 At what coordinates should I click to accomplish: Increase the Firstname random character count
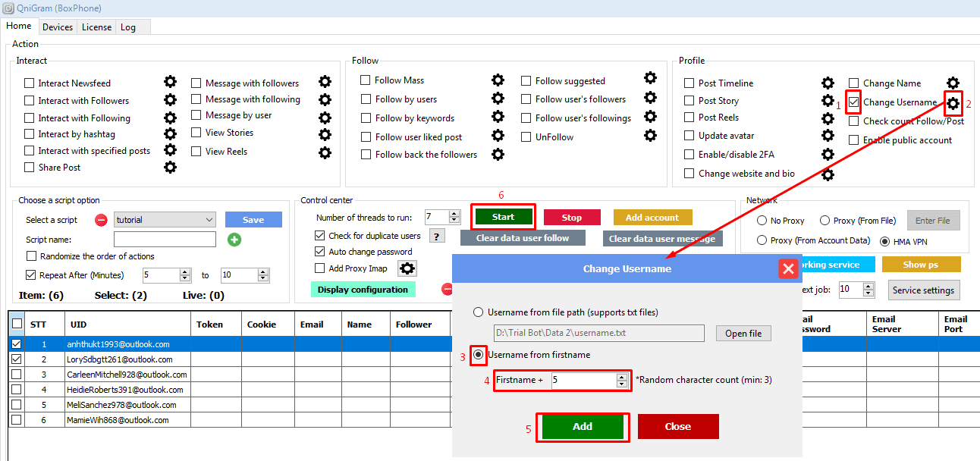[x=622, y=376]
